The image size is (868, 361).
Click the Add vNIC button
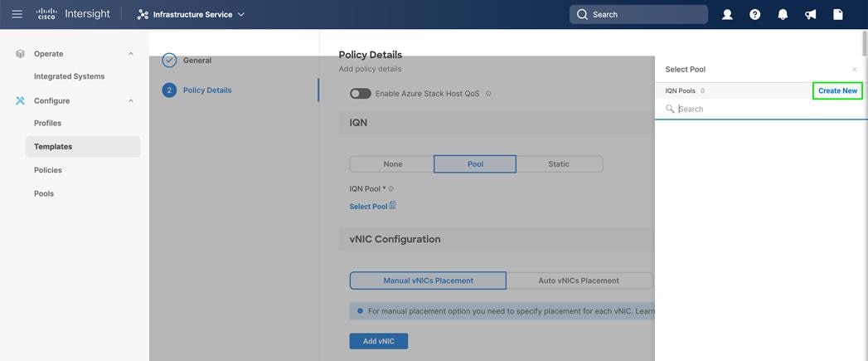point(379,341)
